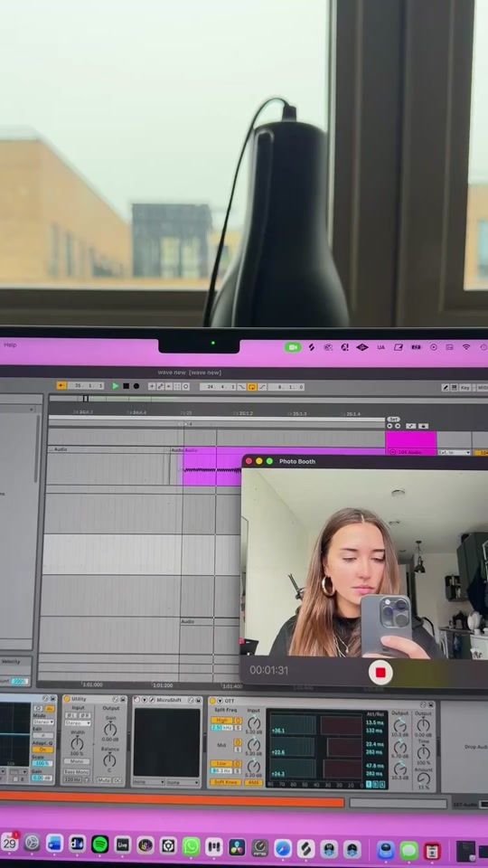Image resolution: width=488 pixels, height=868 pixels.
Task: Click the OTT High frequency value field
Action: tap(221, 727)
